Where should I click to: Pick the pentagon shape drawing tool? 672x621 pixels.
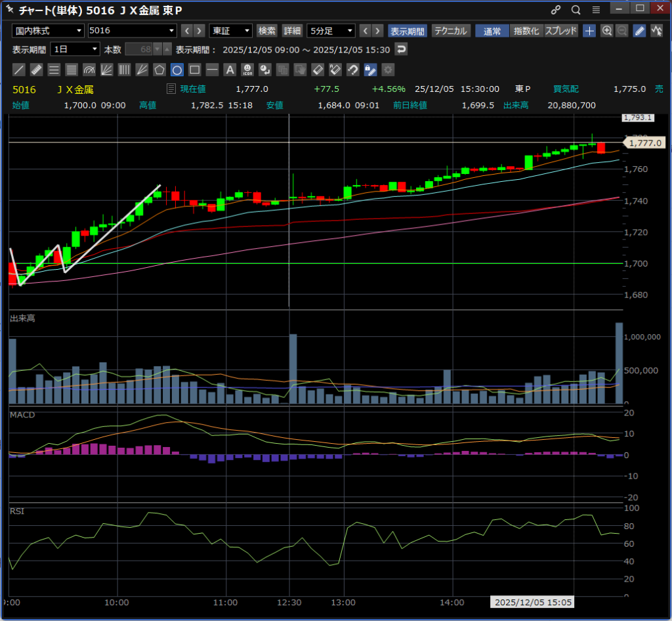click(159, 70)
